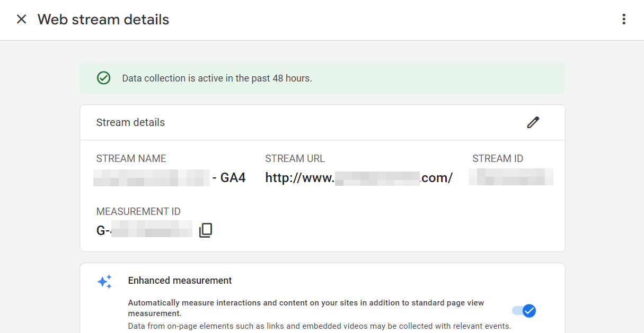Viewport: 644px width, 333px height.
Task: Click the Enhanced measurement sparkle icon
Action: [x=105, y=282]
